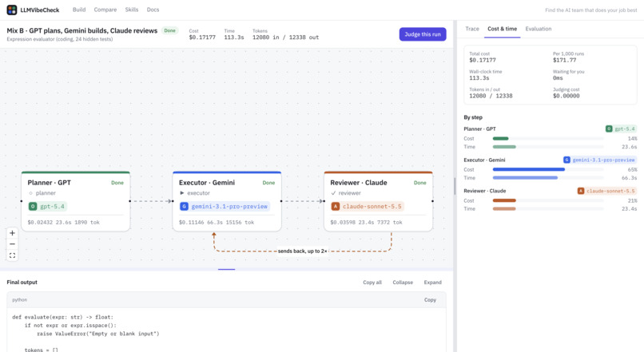Click the gemini-3.1-pro-preview chip in Executor node

click(225, 207)
